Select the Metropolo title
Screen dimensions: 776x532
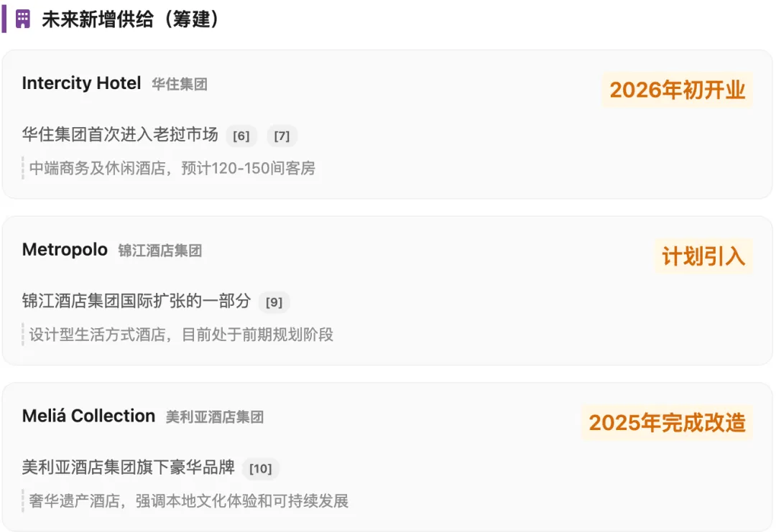65,249
